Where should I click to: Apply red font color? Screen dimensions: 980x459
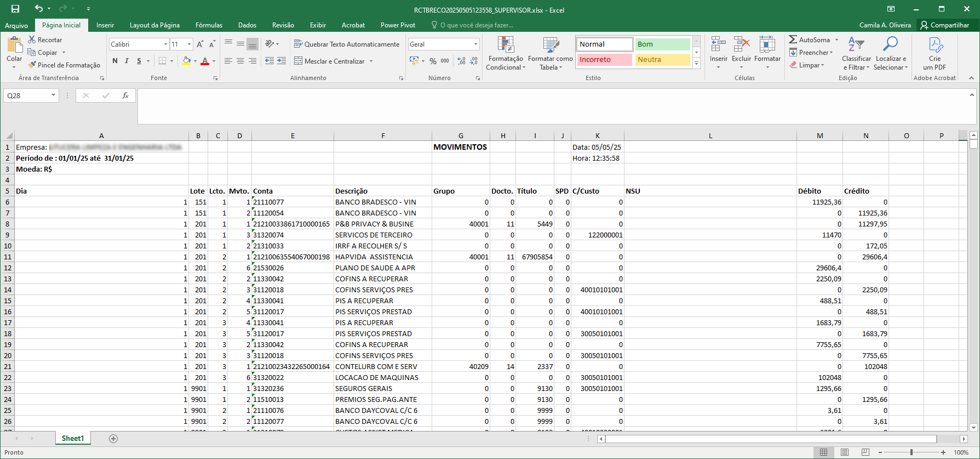[205, 61]
